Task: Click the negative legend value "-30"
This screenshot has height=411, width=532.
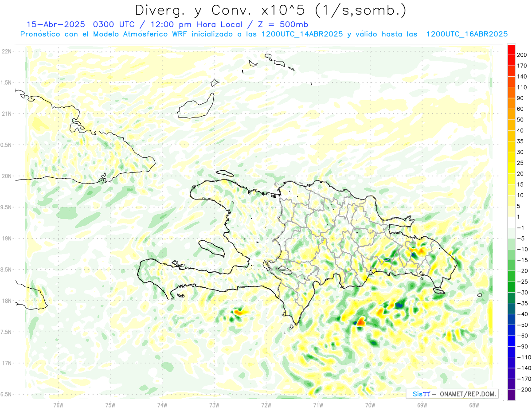Action: tap(522, 293)
